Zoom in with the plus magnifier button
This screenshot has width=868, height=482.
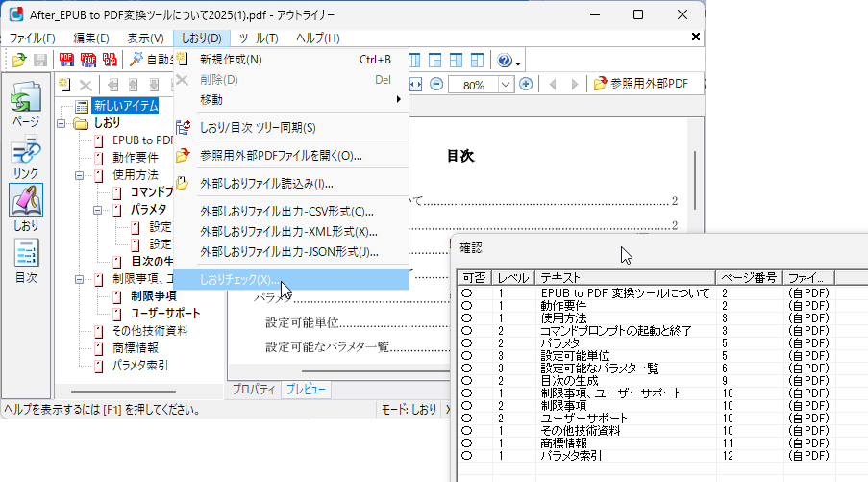click(526, 85)
